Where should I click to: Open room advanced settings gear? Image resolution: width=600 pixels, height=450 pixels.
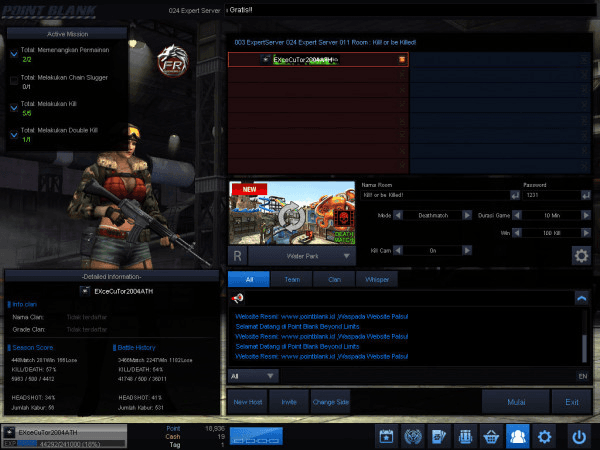pyautogui.click(x=581, y=256)
